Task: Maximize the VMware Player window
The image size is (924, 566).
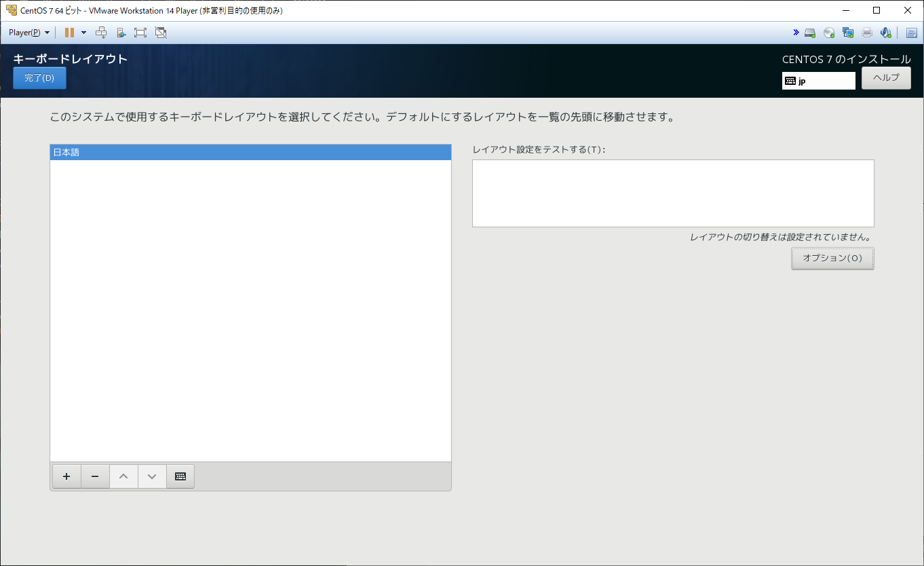Action: tap(877, 10)
